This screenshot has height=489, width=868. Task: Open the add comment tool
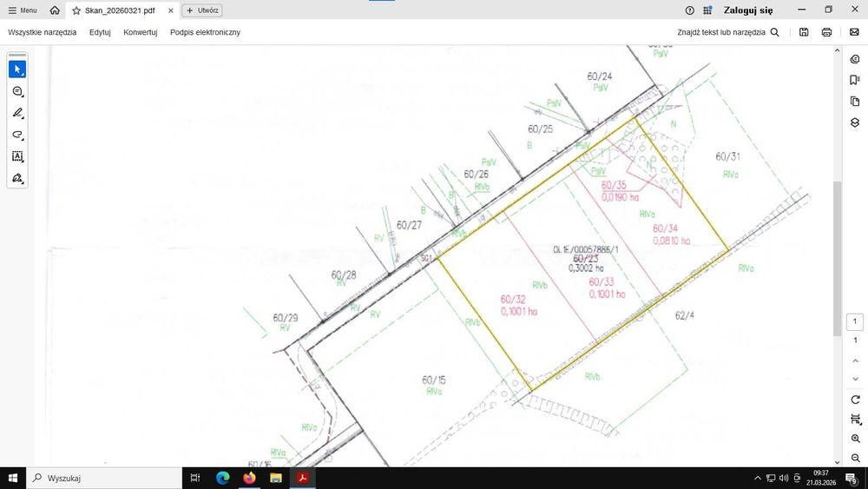pyautogui.click(x=17, y=91)
